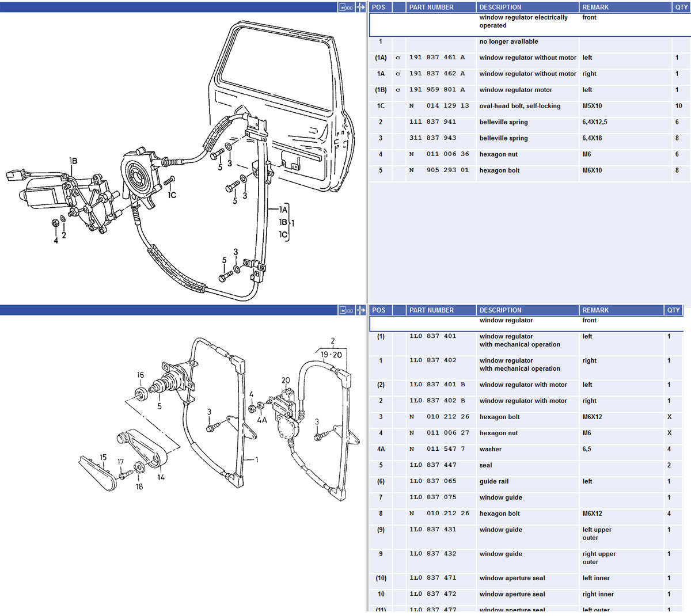Click DESCRIPTION header in electric regulator table

[x=527, y=7]
